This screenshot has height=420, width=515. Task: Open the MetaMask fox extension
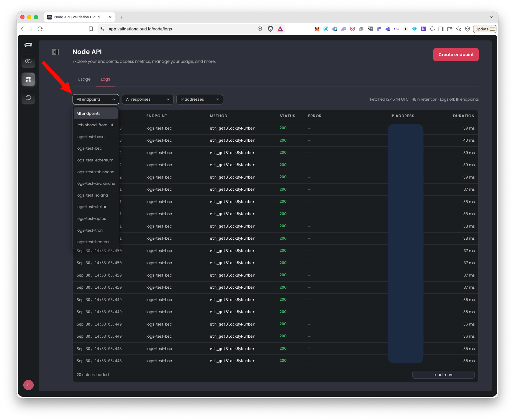(x=317, y=29)
